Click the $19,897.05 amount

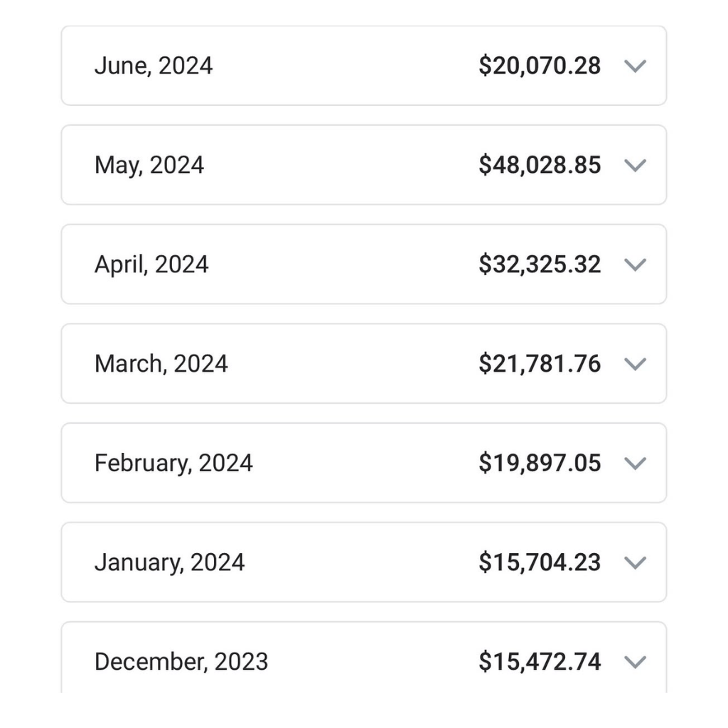click(540, 463)
